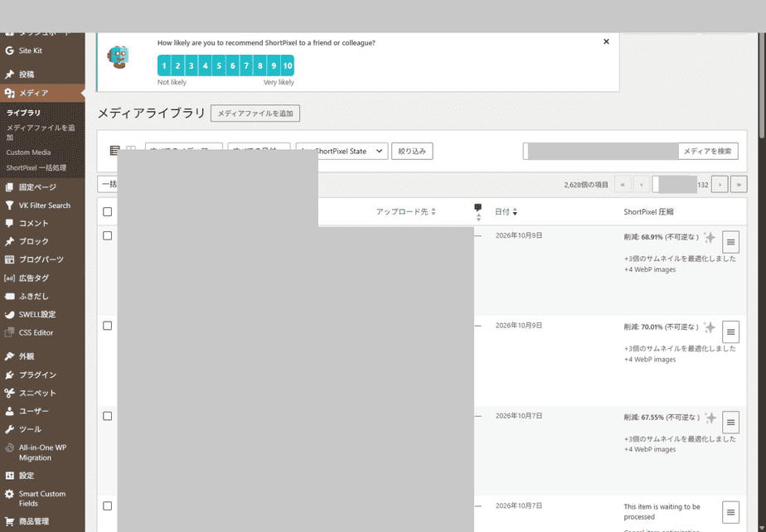Image resolution: width=766 pixels, height=532 pixels.
Task: Open Smart Custom Fields gear icon
Action: 9,494
